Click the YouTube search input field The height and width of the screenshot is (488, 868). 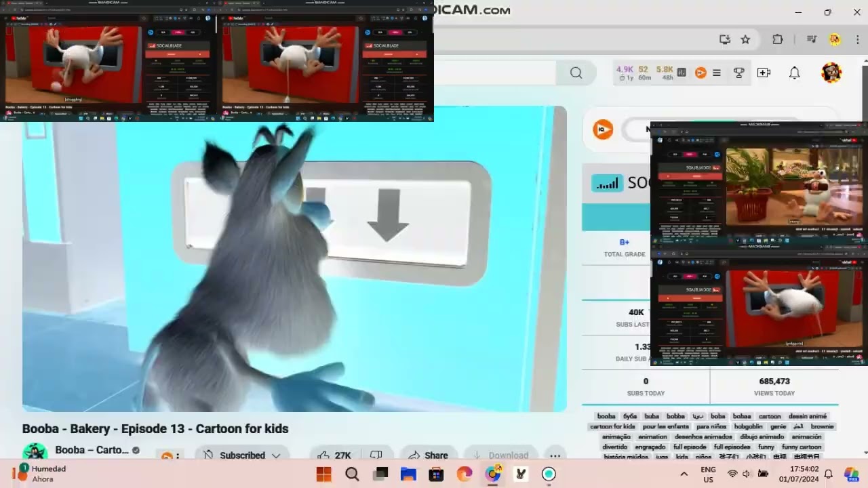495,73
